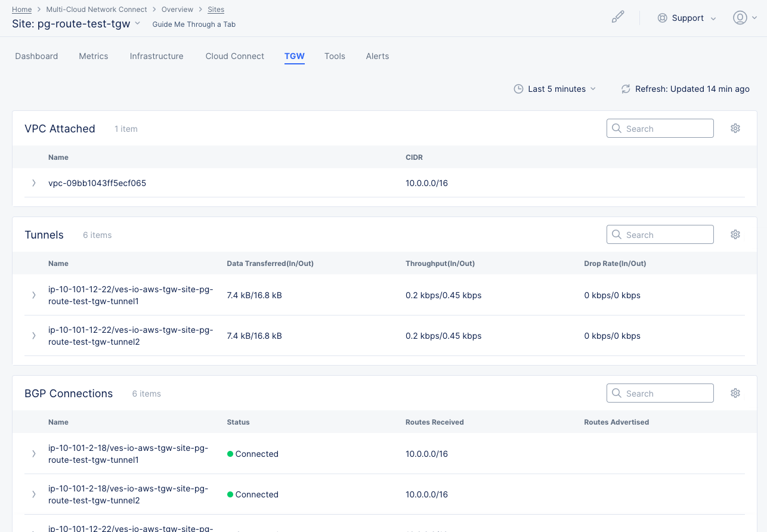This screenshot has height=532, width=767.
Task: Open the Alerts tab
Action: tap(377, 56)
